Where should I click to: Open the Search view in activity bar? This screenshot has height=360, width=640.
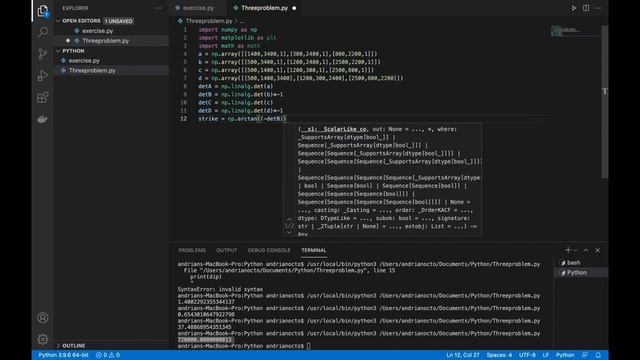click(42, 32)
